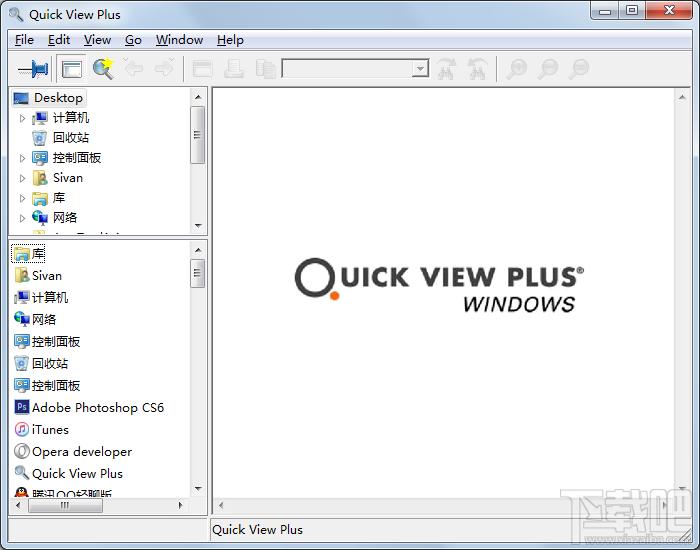The width and height of the screenshot is (700, 550).
Task: Click the file list vertical scrollbar thumb
Action: (x=198, y=273)
